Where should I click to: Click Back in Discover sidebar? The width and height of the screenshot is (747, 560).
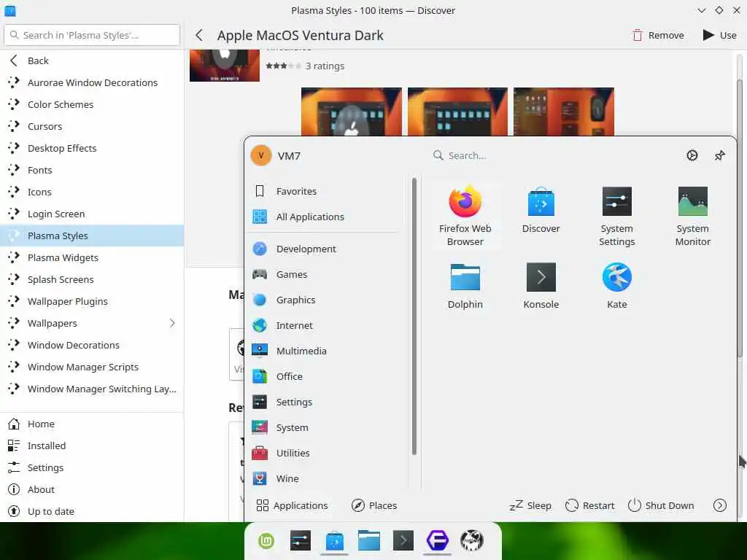pyautogui.click(x=91, y=61)
